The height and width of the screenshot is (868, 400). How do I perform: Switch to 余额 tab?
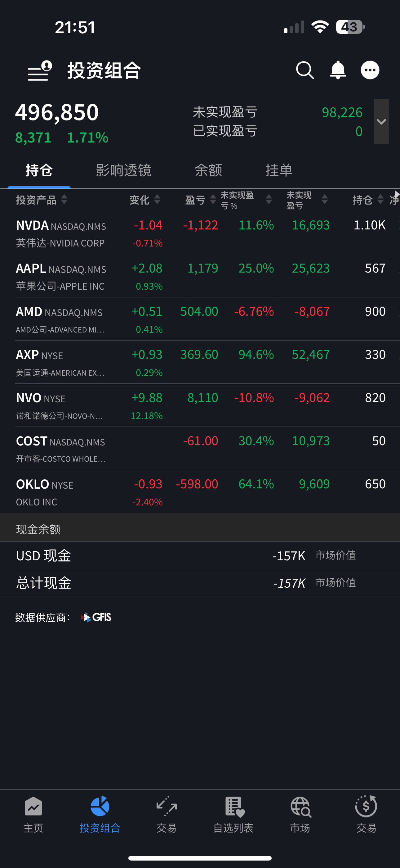pos(208,170)
